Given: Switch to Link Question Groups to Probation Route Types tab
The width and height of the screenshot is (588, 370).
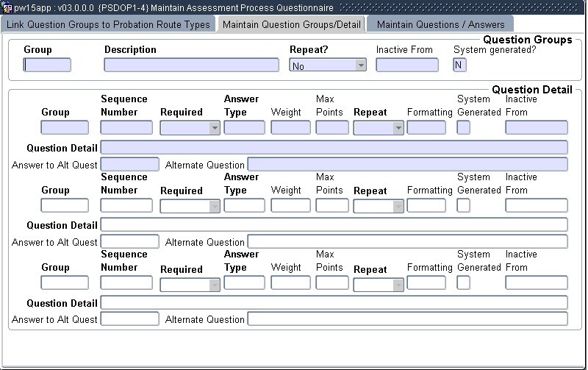Looking at the screenshot, I should pyautogui.click(x=108, y=24).
